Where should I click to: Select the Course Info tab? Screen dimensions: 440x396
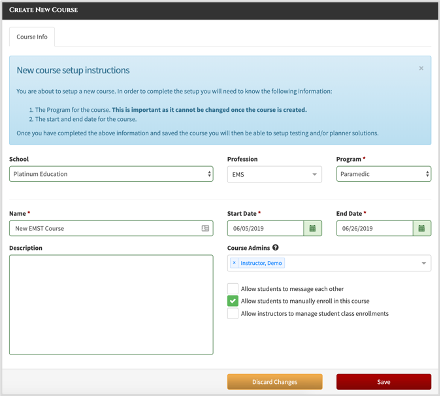coord(32,37)
